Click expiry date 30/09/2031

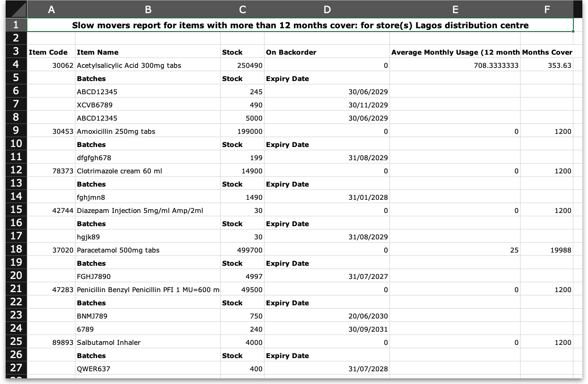point(368,329)
